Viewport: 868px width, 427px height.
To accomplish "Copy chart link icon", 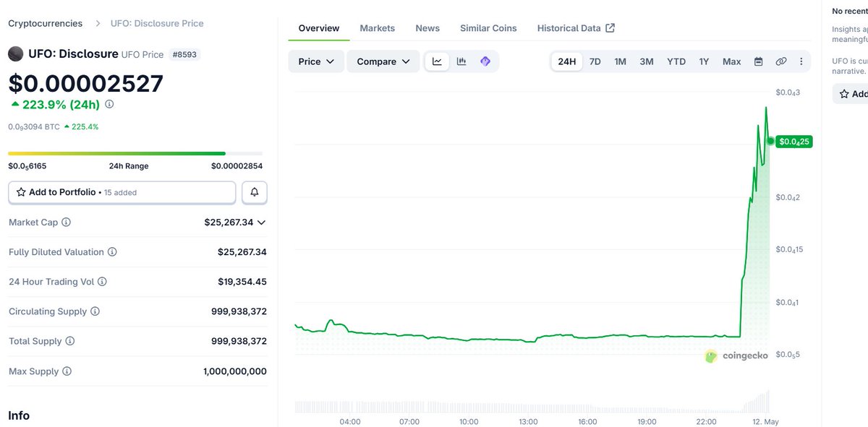I will [x=780, y=61].
